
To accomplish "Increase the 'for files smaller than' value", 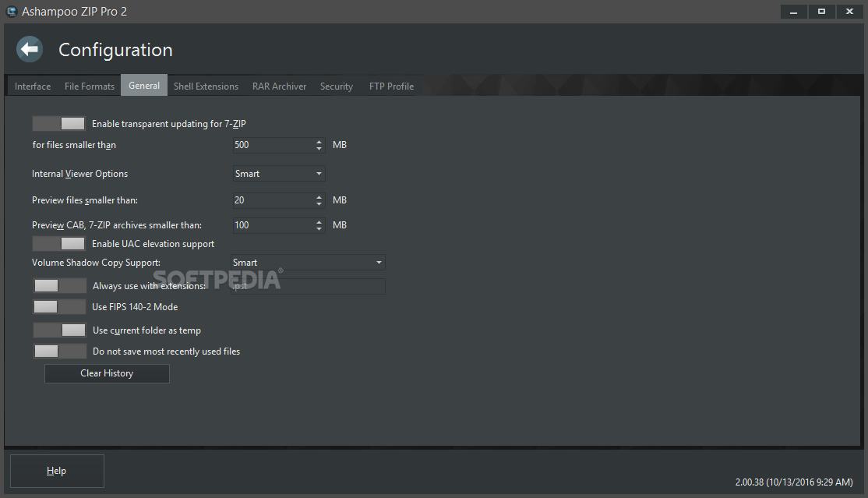I will click(x=319, y=142).
